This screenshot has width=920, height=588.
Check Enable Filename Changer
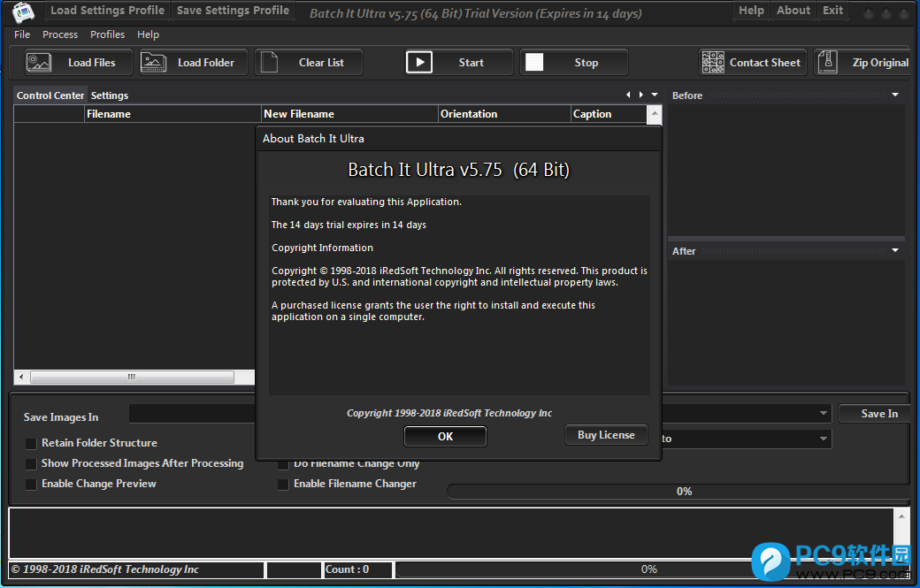click(283, 485)
